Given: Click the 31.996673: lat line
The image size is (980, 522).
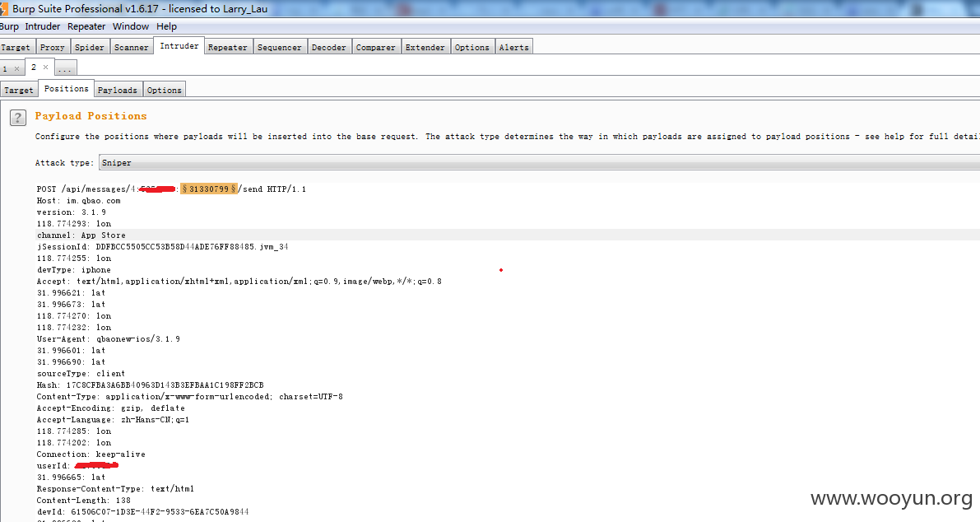Looking at the screenshot, I should pos(72,305).
